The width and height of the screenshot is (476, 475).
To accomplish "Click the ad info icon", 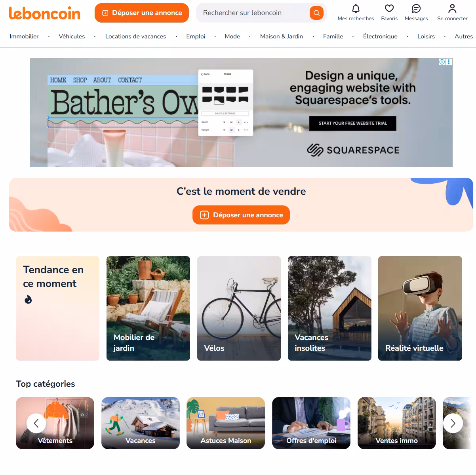I will (x=442, y=62).
